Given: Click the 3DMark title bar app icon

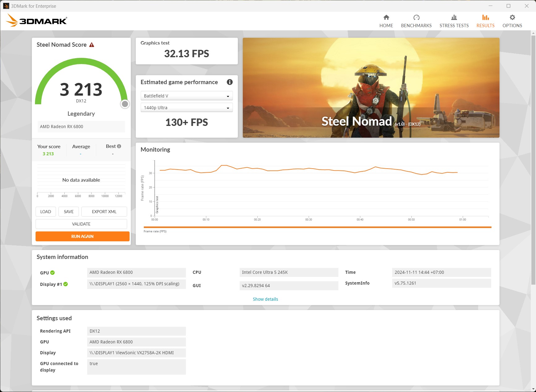Looking at the screenshot, I should [6, 6].
